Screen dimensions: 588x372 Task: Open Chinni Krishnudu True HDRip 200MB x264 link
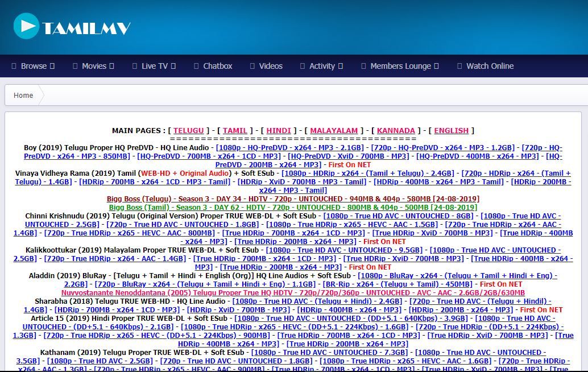coord(295,242)
